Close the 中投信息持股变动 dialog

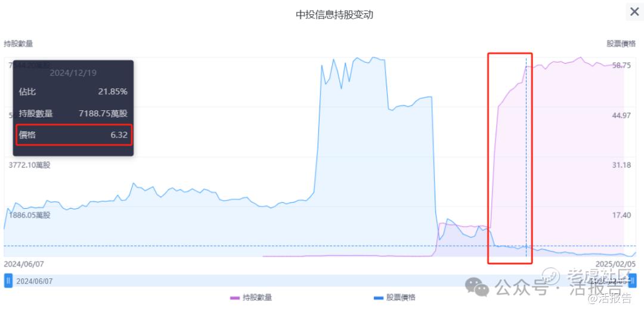click(634, 12)
